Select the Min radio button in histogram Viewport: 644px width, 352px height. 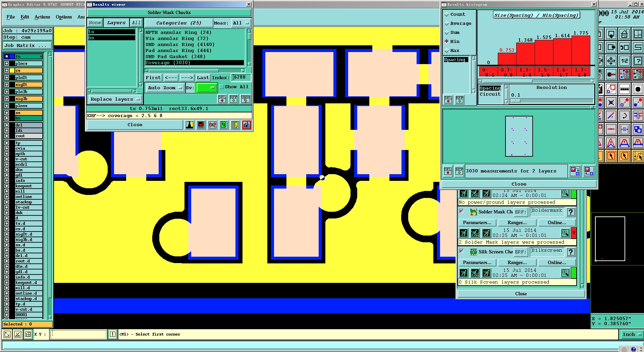coord(447,41)
